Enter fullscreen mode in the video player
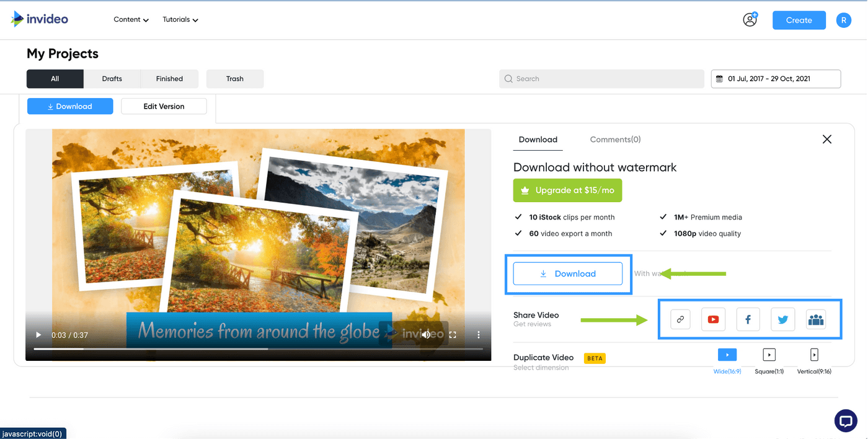This screenshot has height=439, width=868. (x=452, y=334)
